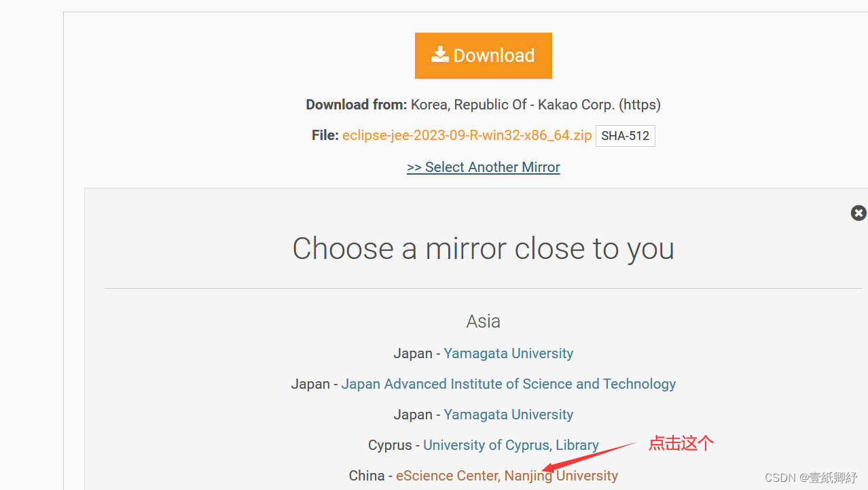Select the eScience Center, Nanjing University mirror
Image resolution: width=868 pixels, height=490 pixels.
click(x=507, y=476)
